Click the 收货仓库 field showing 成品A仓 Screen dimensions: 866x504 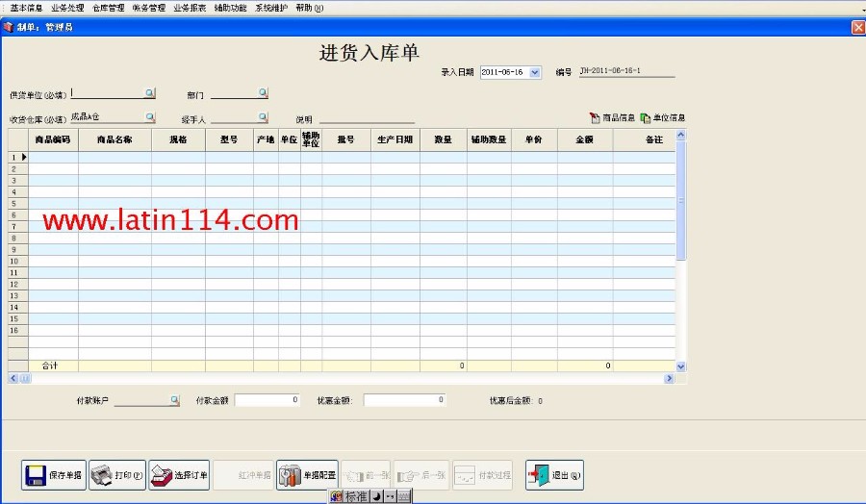tap(107, 117)
